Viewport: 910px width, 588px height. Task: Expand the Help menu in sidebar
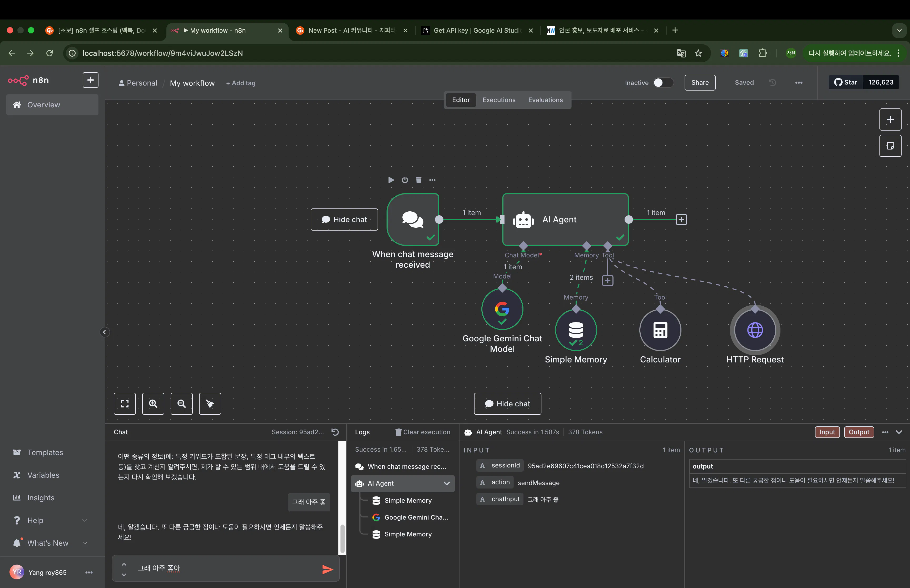point(85,520)
